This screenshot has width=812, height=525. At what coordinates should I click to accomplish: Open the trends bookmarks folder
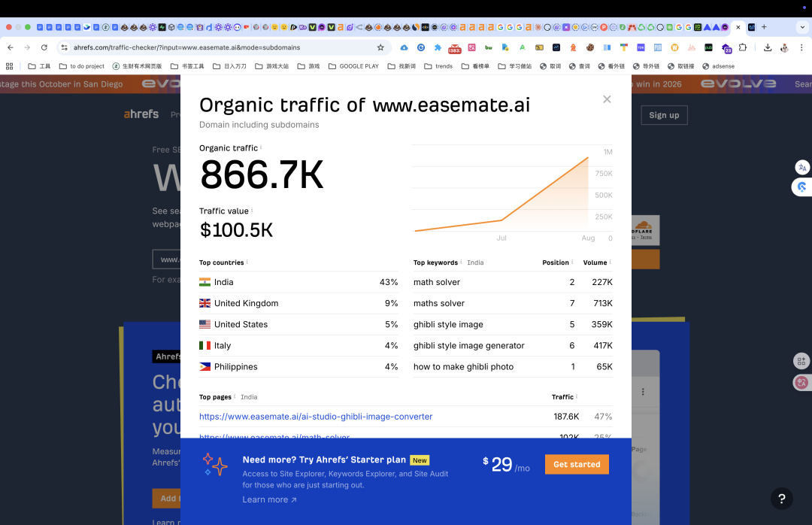coord(438,66)
